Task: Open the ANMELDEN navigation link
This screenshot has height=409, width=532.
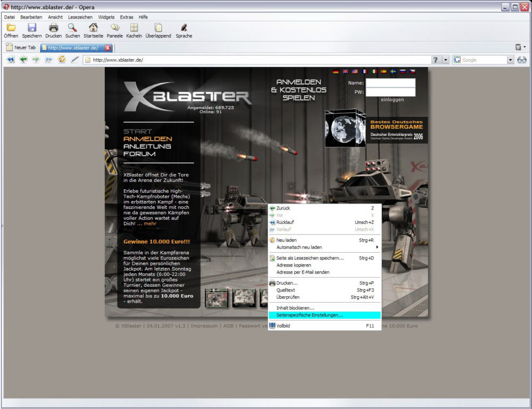Action: tap(147, 139)
